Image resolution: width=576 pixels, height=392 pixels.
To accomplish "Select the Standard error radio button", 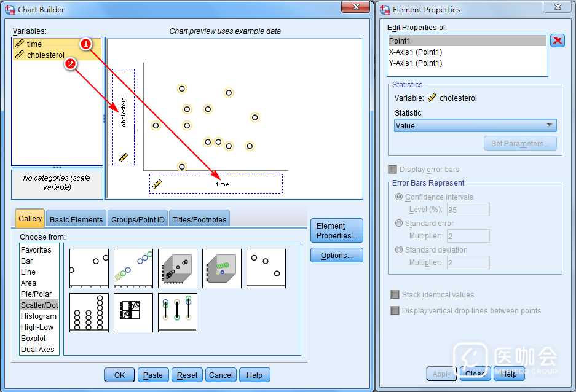I will coord(400,224).
